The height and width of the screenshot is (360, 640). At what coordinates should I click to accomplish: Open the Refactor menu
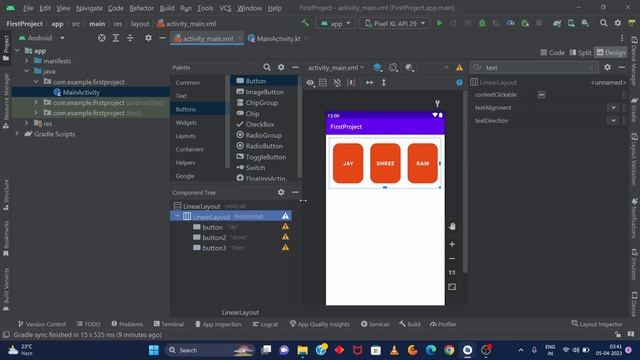[141, 8]
